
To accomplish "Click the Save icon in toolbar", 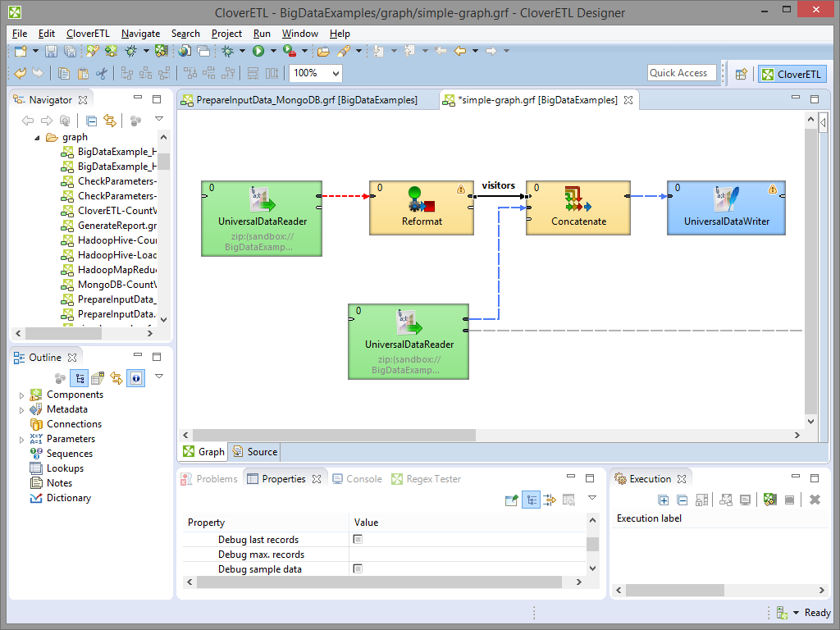I will click(x=51, y=51).
